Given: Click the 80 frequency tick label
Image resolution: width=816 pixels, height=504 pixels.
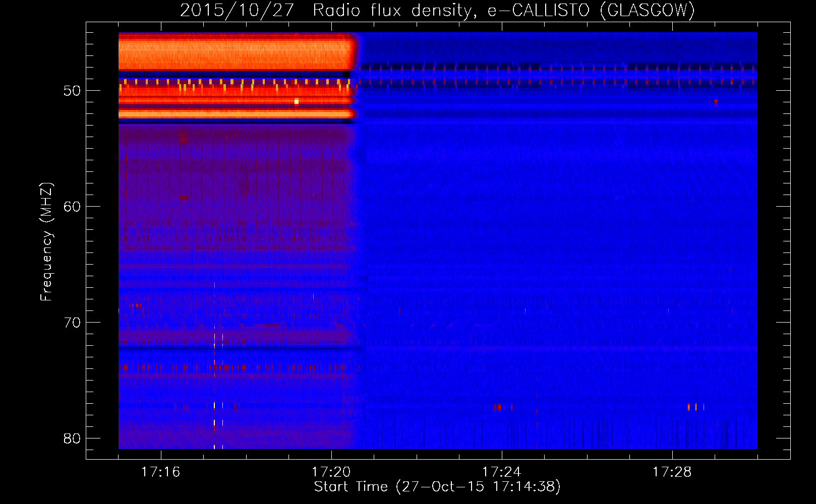Looking at the screenshot, I should [72, 438].
